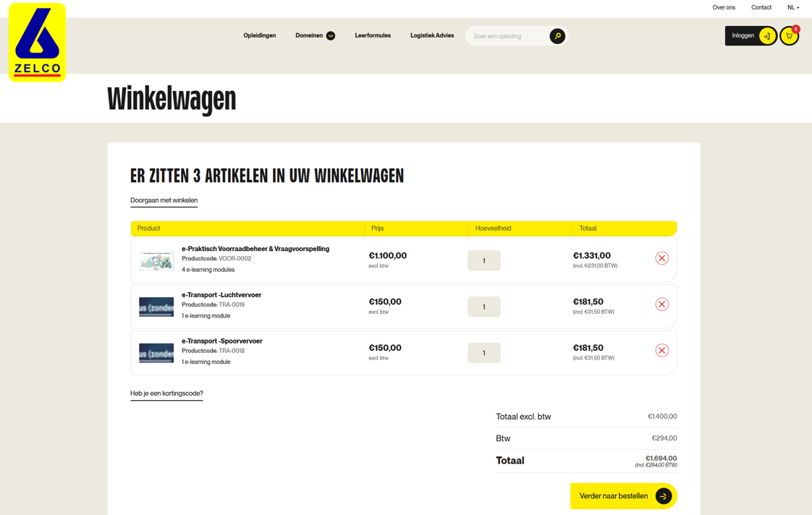Screen dimensions: 812x515
Task: Click Heb je een kortingscode link
Action: coord(166,394)
